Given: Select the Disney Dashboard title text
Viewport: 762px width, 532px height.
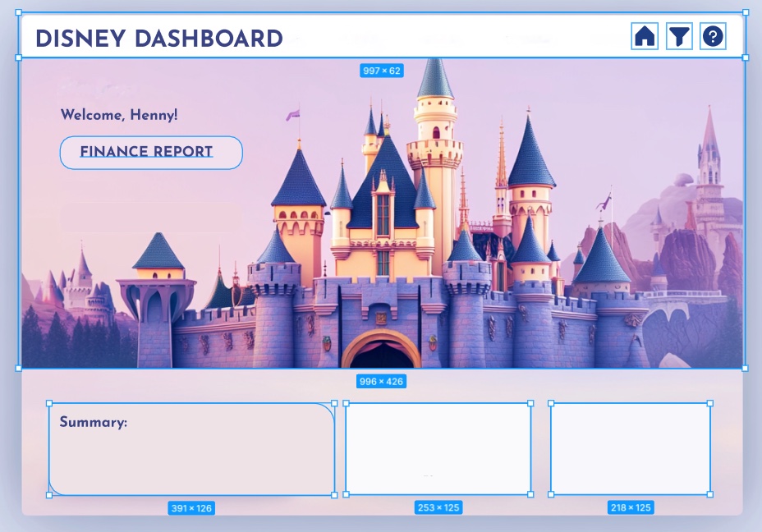Looking at the screenshot, I should point(159,39).
